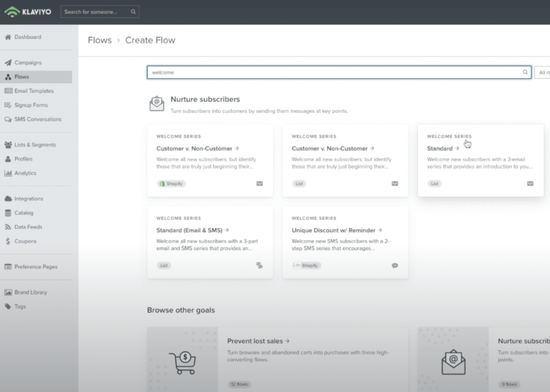Open Email Templates in the sidebar
Screen dimensions: 550x392
34,91
